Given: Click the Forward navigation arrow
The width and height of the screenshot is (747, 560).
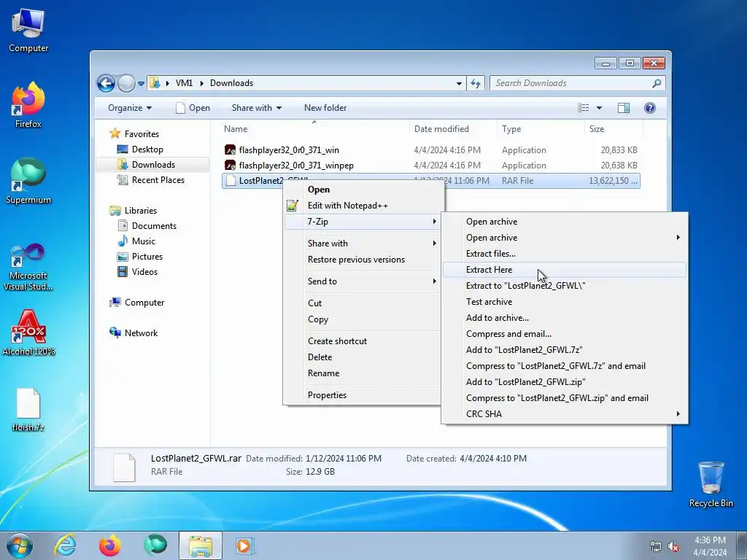Looking at the screenshot, I should [126, 83].
